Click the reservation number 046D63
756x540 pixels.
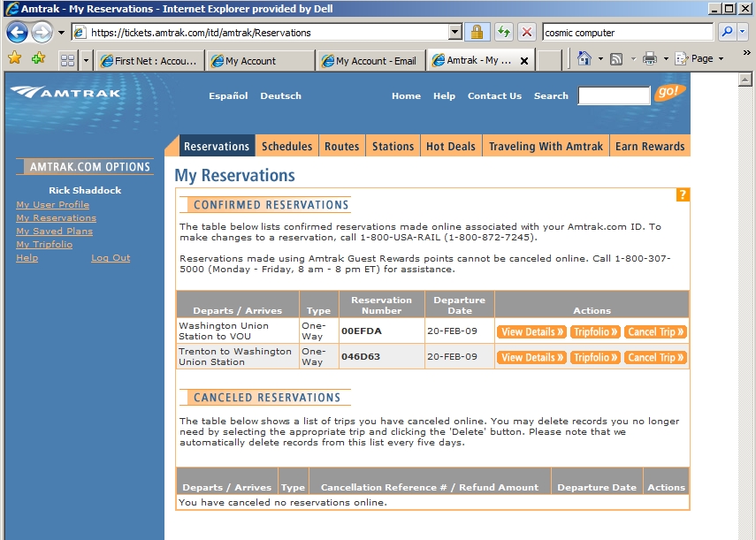tap(361, 356)
